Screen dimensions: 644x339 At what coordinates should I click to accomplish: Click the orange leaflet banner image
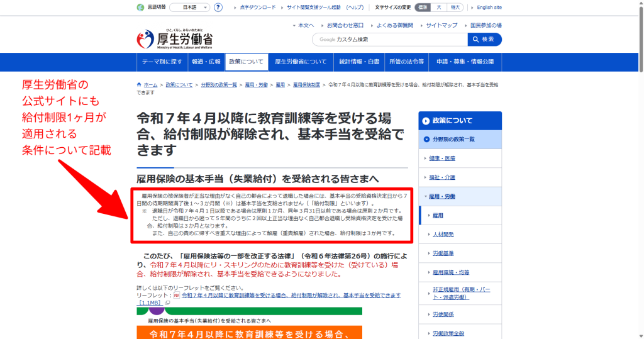[249, 333]
